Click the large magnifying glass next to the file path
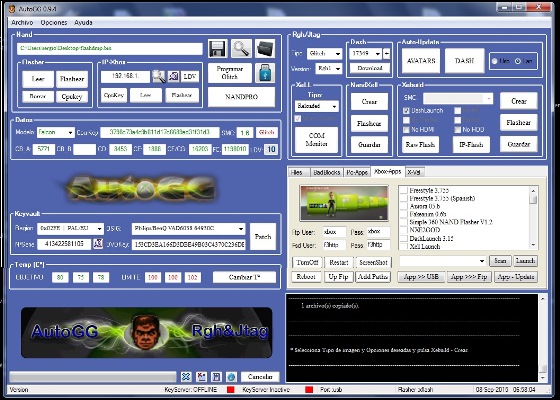The width and height of the screenshot is (560, 400). point(241,49)
